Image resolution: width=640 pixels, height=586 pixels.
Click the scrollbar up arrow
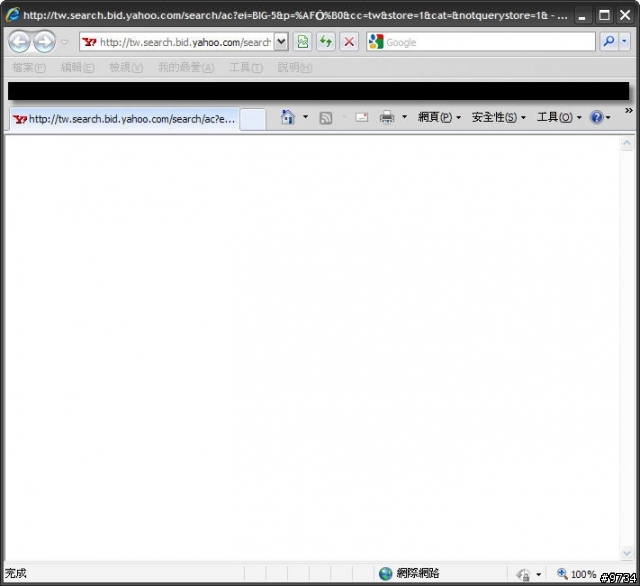[627, 143]
